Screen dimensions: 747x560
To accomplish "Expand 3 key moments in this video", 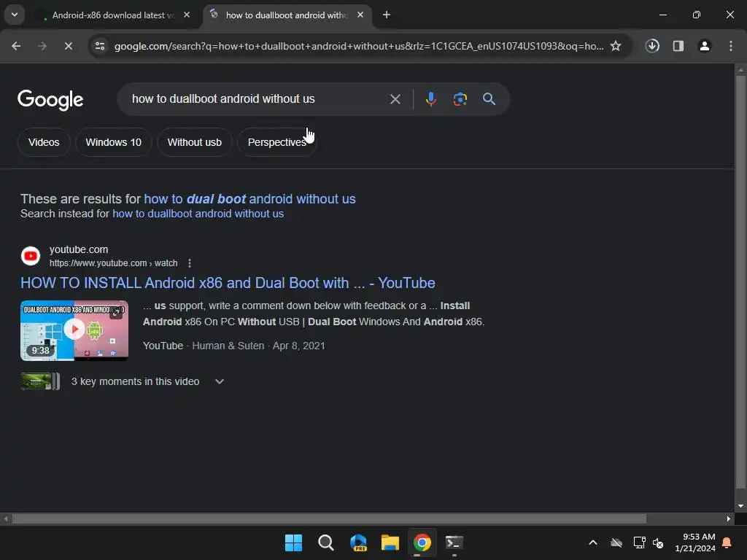I will (219, 381).
